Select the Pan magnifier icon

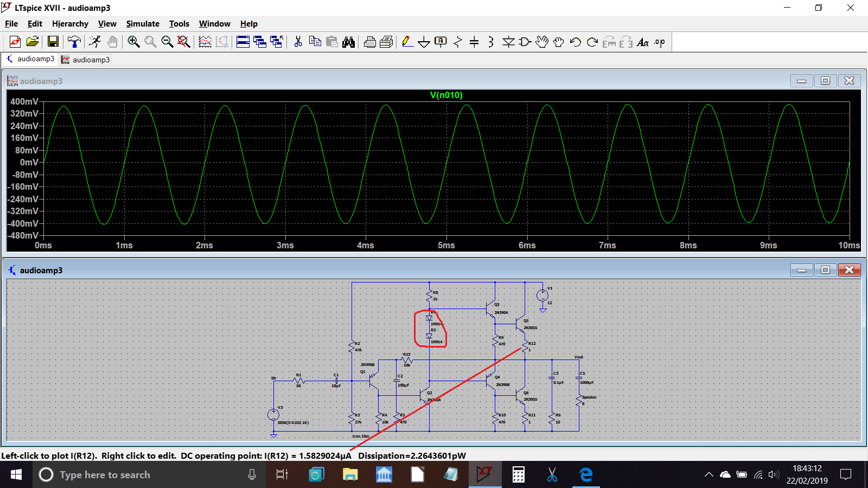[x=150, y=42]
